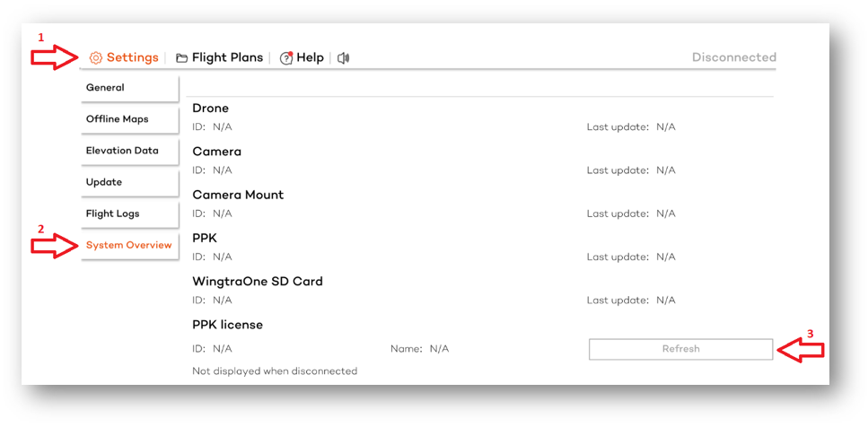Select the General settings tab

[129, 88]
